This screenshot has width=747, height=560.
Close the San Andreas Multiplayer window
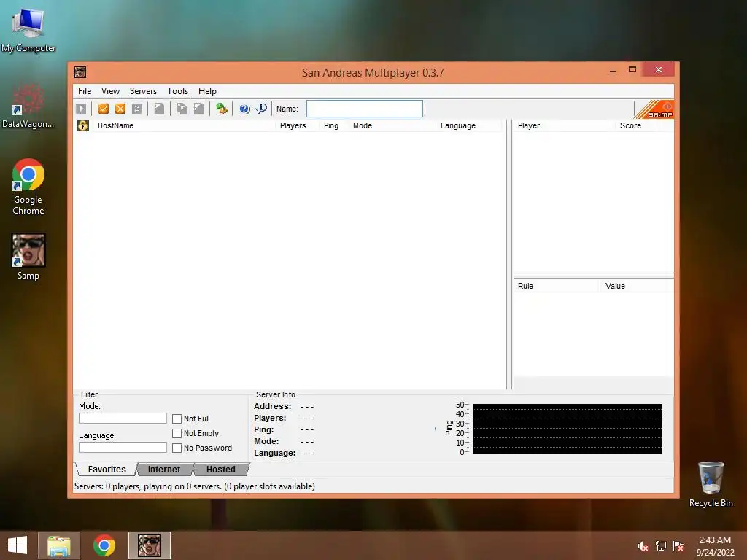tap(659, 70)
